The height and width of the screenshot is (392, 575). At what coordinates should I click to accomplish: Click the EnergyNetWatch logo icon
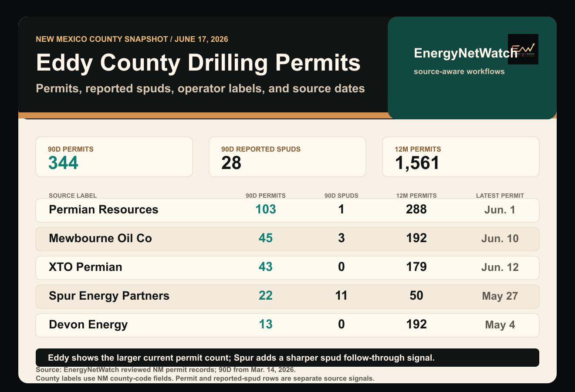[x=523, y=49]
